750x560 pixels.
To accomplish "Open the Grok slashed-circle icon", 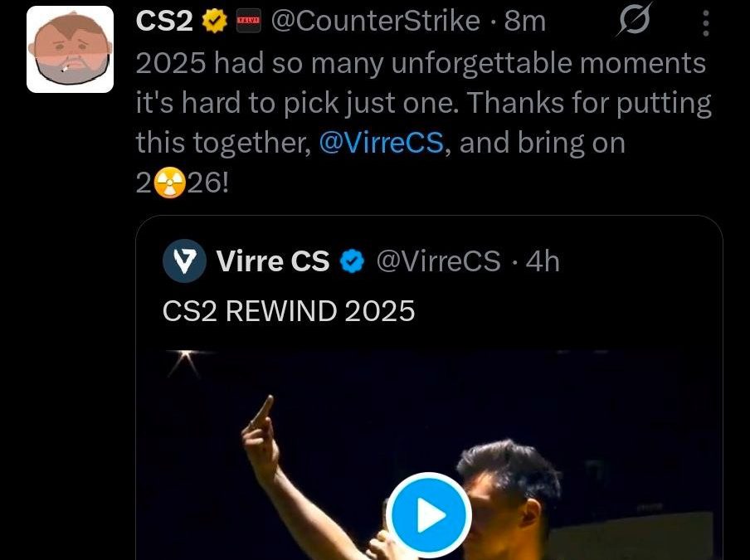I will tap(635, 22).
